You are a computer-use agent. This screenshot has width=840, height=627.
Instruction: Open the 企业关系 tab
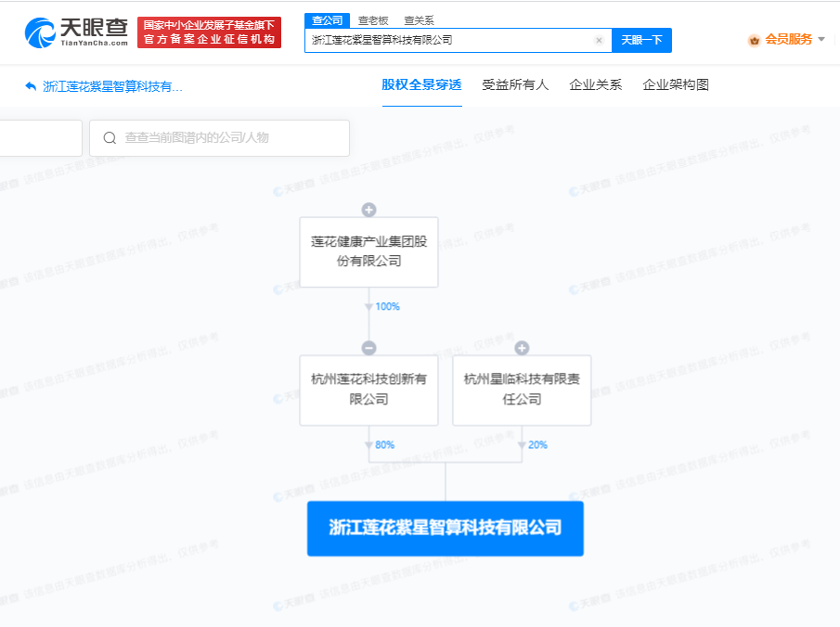[595, 85]
